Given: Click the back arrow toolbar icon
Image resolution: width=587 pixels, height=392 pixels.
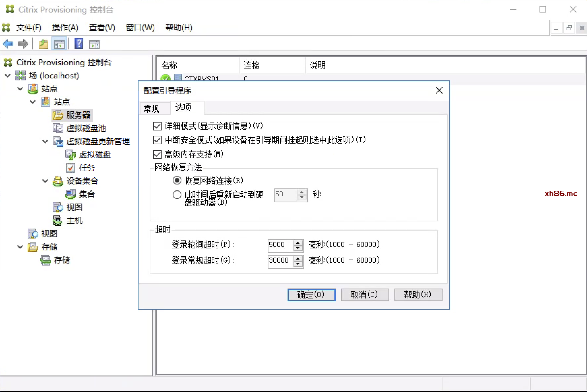Looking at the screenshot, I should [8, 44].
